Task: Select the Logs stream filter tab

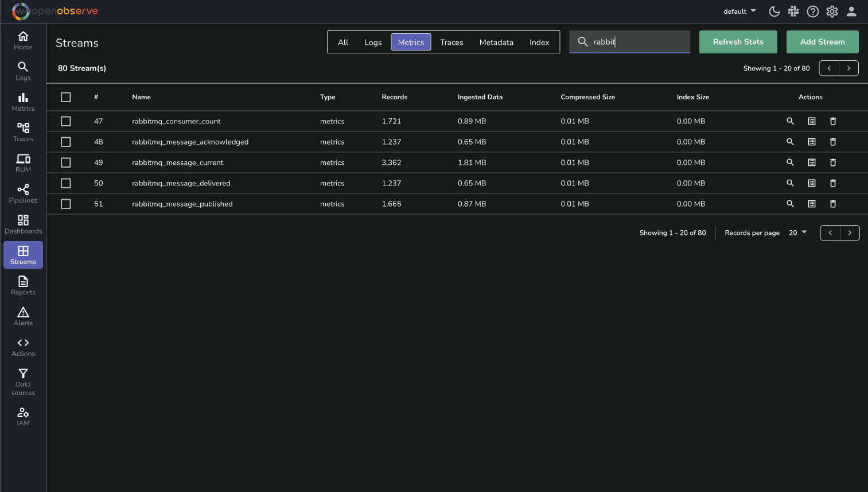Action: [373, 42]
